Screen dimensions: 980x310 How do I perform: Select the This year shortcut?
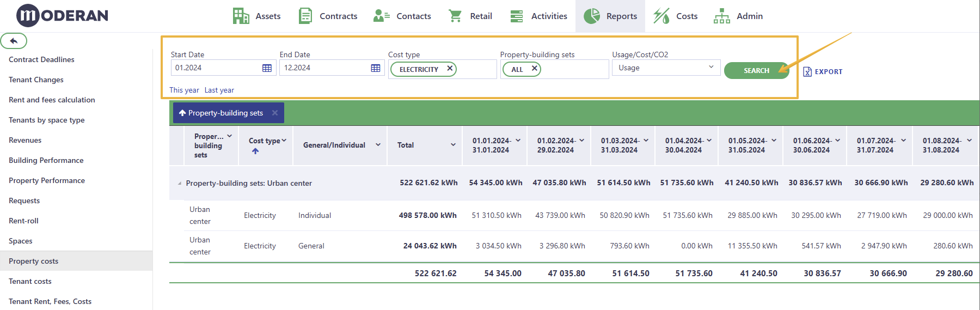(x=184, y=90)
